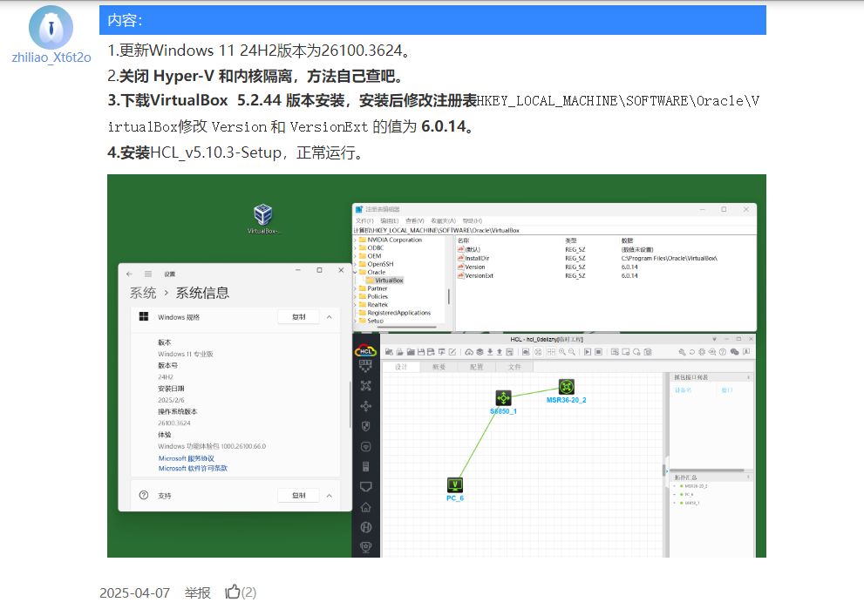Select the RegisteredApplications registry key
Viewport: 864px width, 616px height.
tap(395, 313)
